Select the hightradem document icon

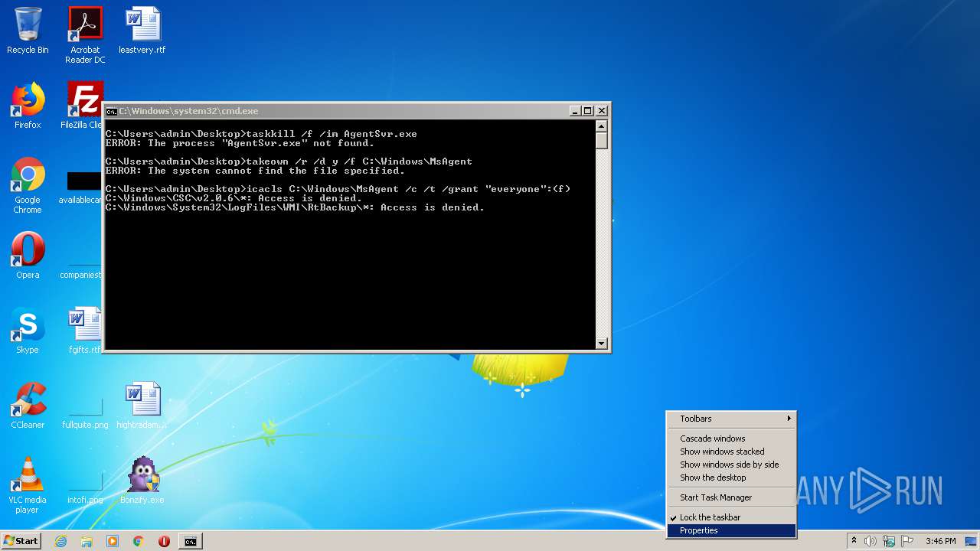(142, 406)
